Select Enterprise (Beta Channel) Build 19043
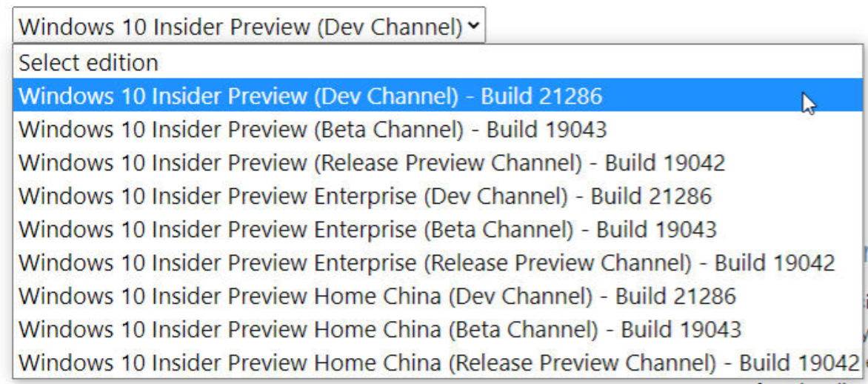 (x=367, y=230)
